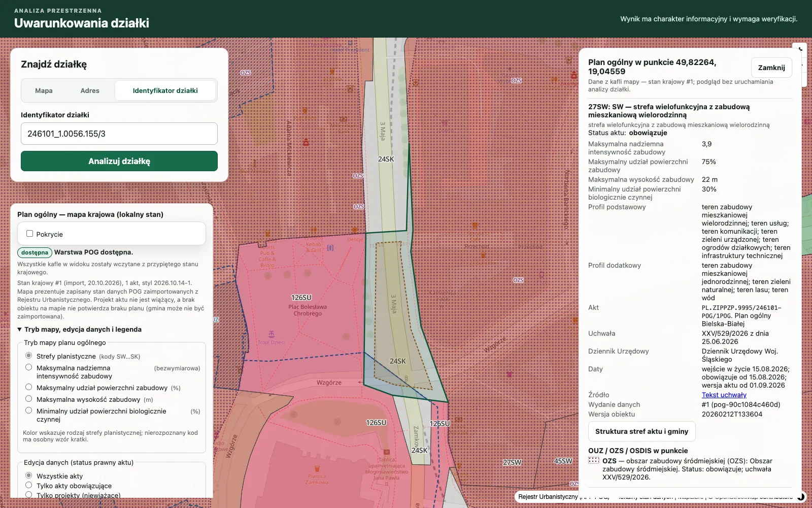Click the Pawnica Zamkowa venue icon on map
The height and width of the screenshot is (508, 812).
click(317, 468)
